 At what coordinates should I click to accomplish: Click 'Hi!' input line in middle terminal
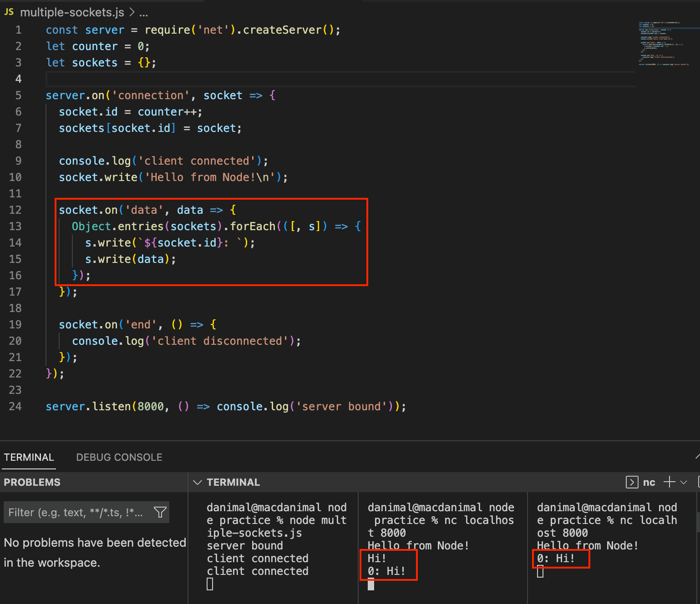[x=377, y=559]
